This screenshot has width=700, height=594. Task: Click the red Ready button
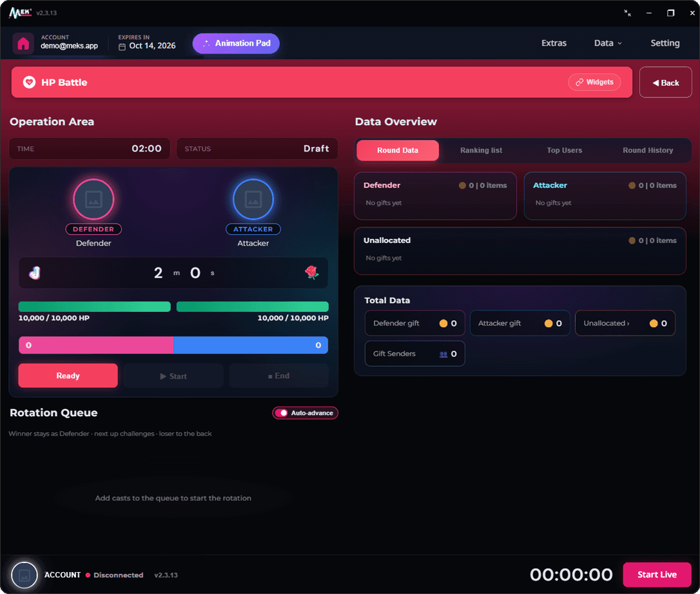click(x=68, y=376)
